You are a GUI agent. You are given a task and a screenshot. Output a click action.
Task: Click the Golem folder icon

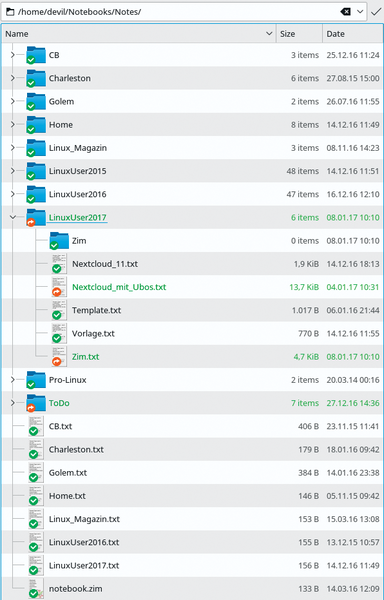tap(36, 101)
